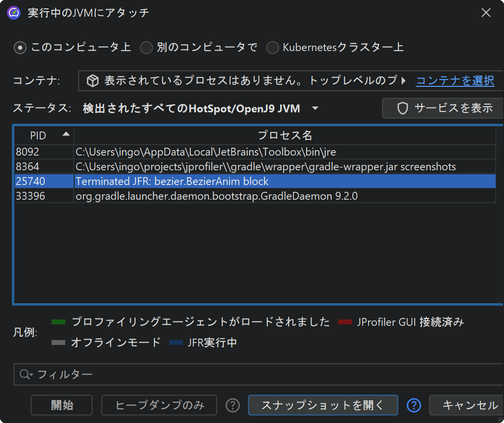Click the container cube icon
This screenshot has width=504, height=423.
(93, 80)
